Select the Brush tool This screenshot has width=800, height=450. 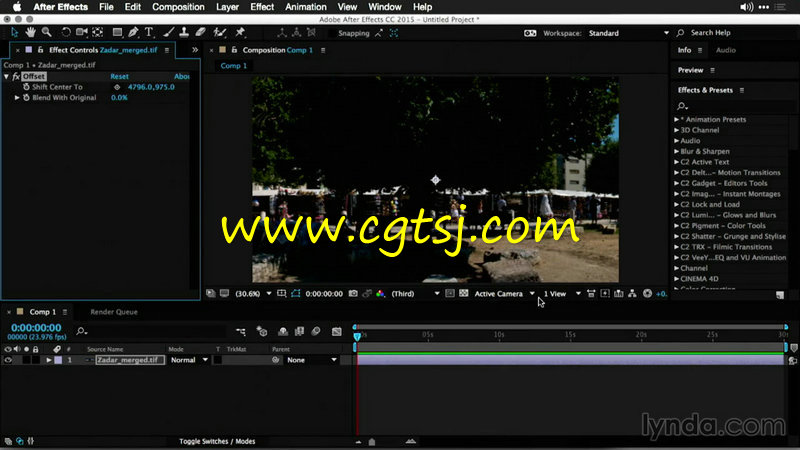168,33
